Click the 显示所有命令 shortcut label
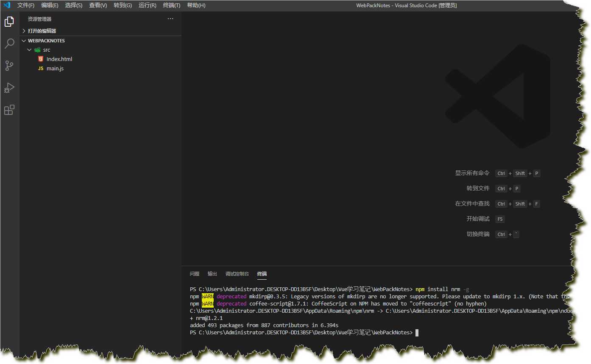This screenshot has height=364, width=591. click(x=472, y=173)
